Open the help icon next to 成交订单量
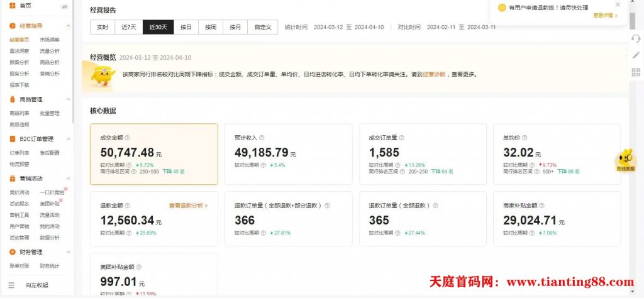The width and height of the screenshot is (644, 298). pyautogui.click(x=401, y=138)
